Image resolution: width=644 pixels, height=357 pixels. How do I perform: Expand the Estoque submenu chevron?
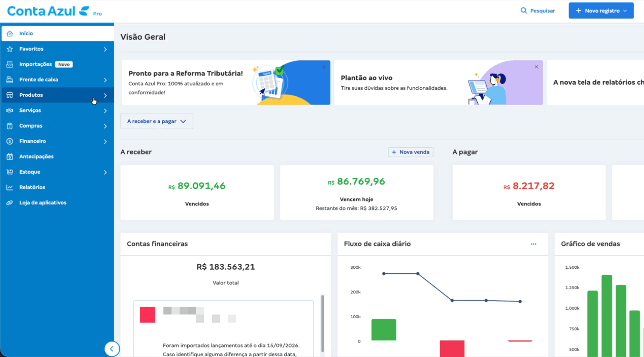coord(105,172)
